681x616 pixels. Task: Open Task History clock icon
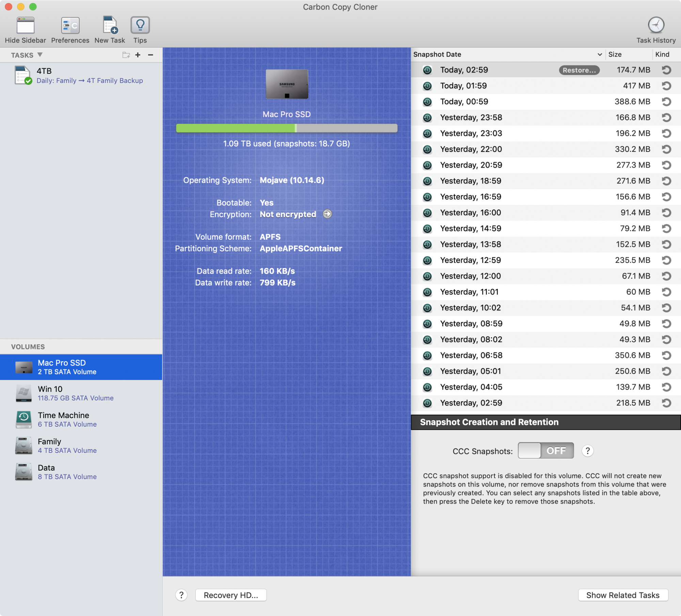[656, 25]
